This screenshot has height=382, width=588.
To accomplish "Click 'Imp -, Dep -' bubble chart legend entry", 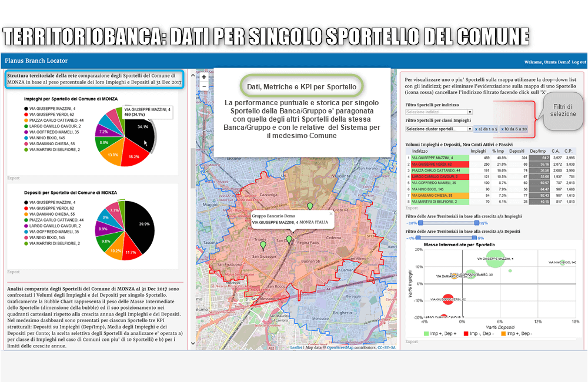I will coord(479,334).
